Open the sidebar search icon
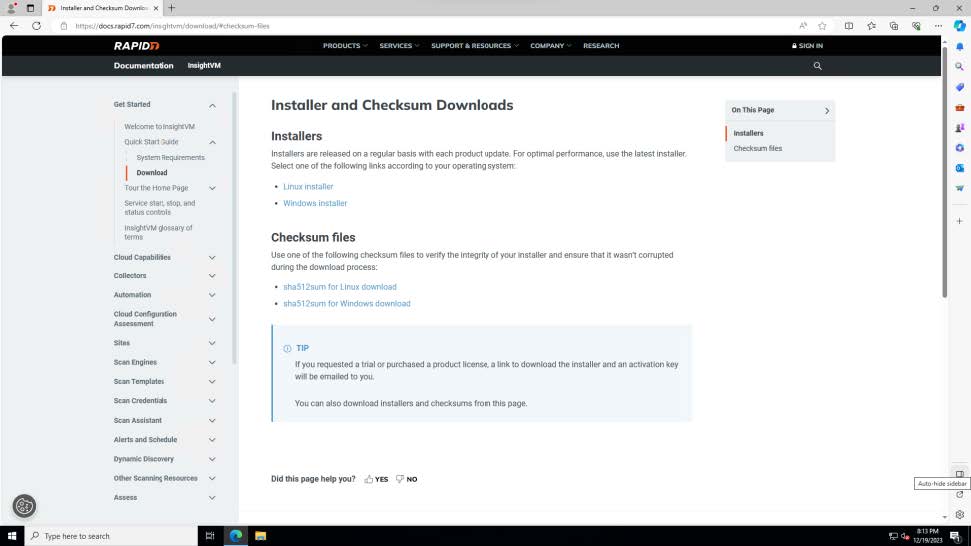The width and height of the screenshot is (971, 546). (x=959, y=66)
